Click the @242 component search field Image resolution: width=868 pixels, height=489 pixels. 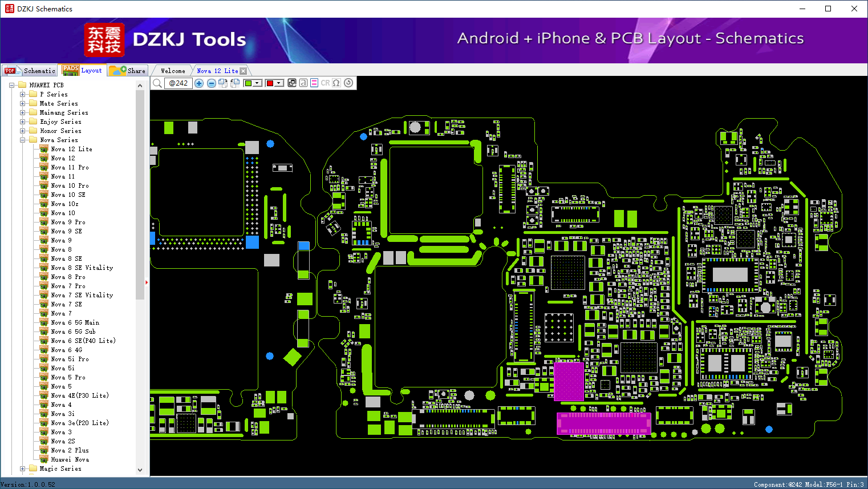[x=179, y=83]
